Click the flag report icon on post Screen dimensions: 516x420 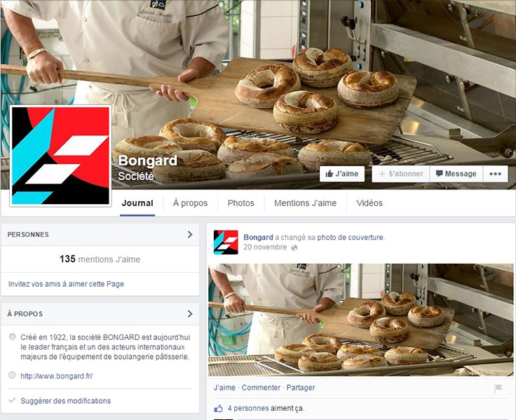pos(498,388)
